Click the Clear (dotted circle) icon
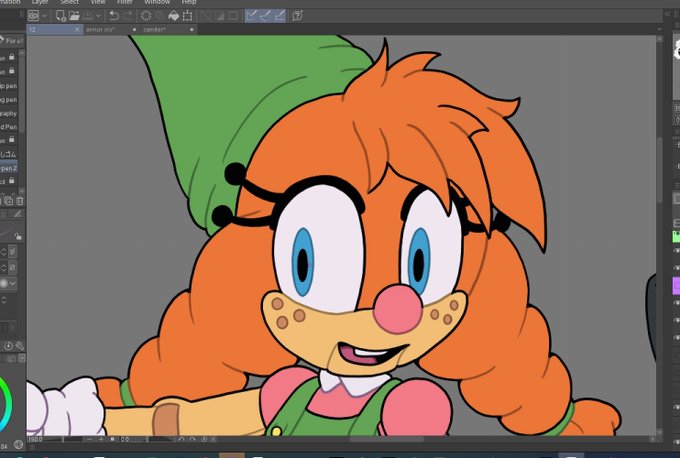 (146, 16)
